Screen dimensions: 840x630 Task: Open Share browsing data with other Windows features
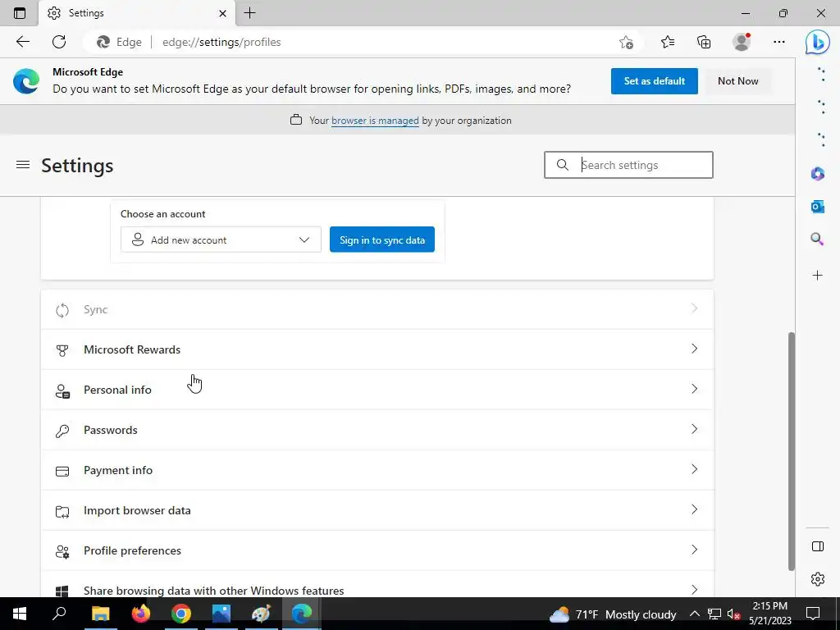point(377,584)
